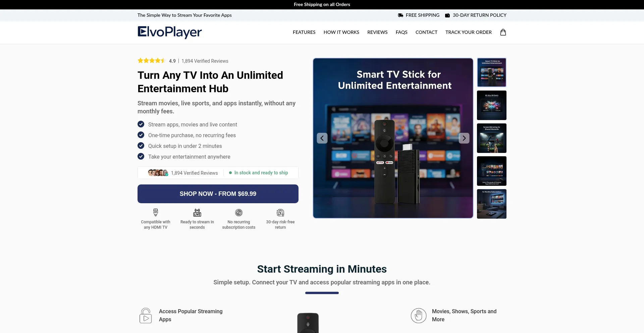This screenshot has height=333, width=644.
Task: Click the no recurring subscription icon
Action: coord(239,213)
